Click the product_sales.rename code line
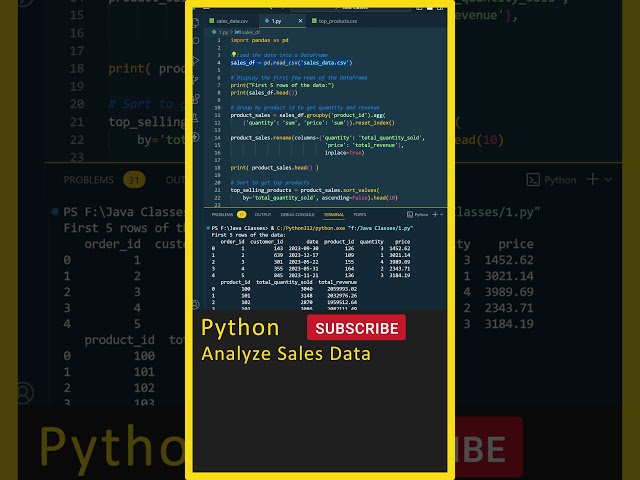The height and width of the screenshot is (480, 640). coord(327,138)
